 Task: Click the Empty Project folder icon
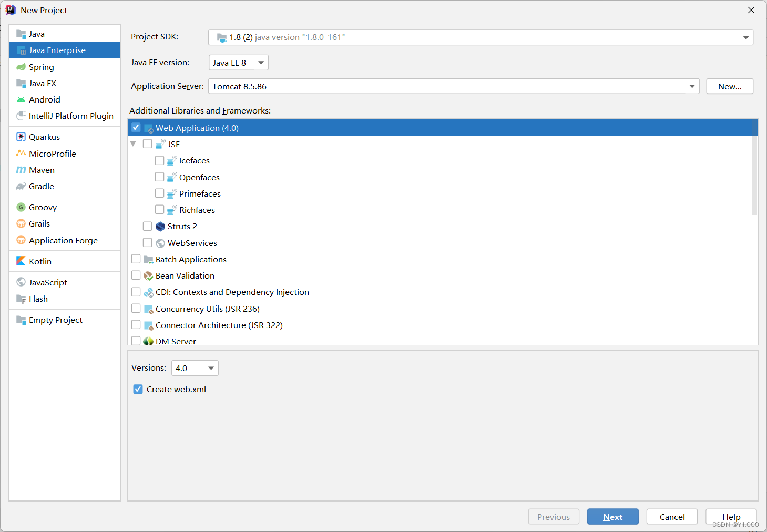tap(21, 320)
